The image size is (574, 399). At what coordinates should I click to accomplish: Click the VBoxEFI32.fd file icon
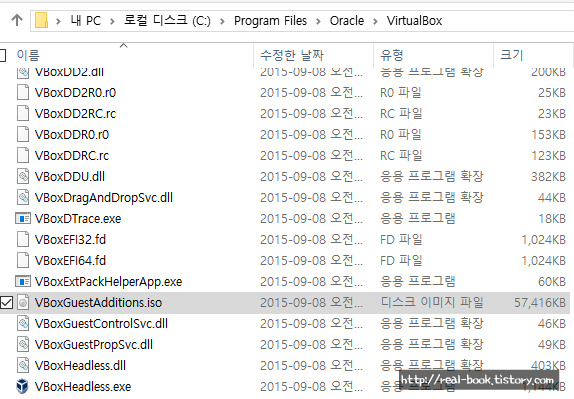pos(23,239)
